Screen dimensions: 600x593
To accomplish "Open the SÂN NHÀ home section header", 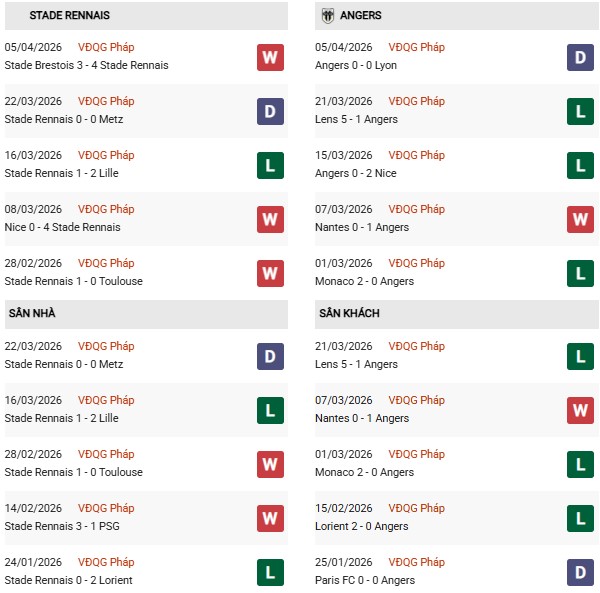I will pyautogui.click(x=31, y=314).
